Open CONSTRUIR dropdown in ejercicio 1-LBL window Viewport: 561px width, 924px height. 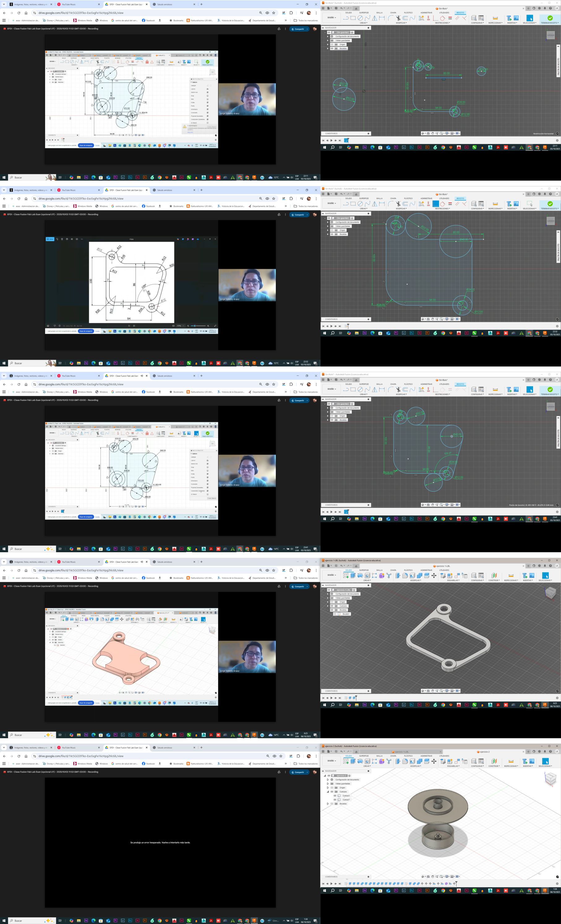(494, 580)
